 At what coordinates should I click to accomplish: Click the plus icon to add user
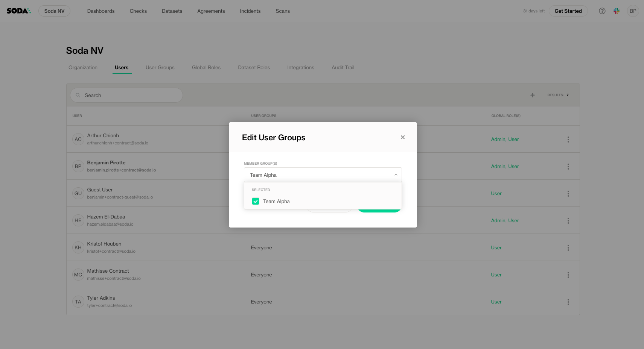coord(532,95)
